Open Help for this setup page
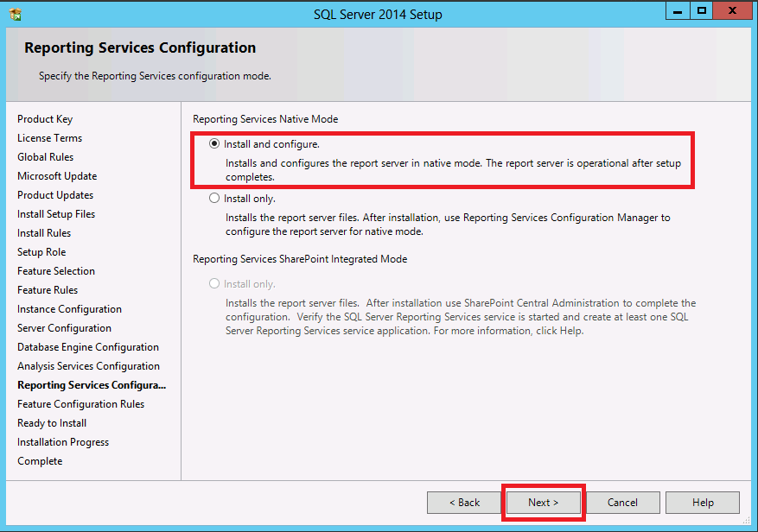The height and width of the screenshot is (532, 758). (x=703, y=503)
